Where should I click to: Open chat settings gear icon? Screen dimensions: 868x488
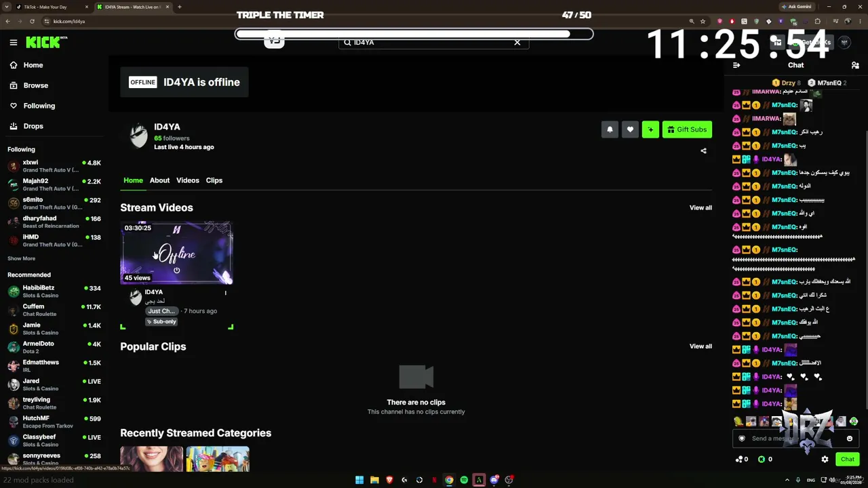click(825, 459)
